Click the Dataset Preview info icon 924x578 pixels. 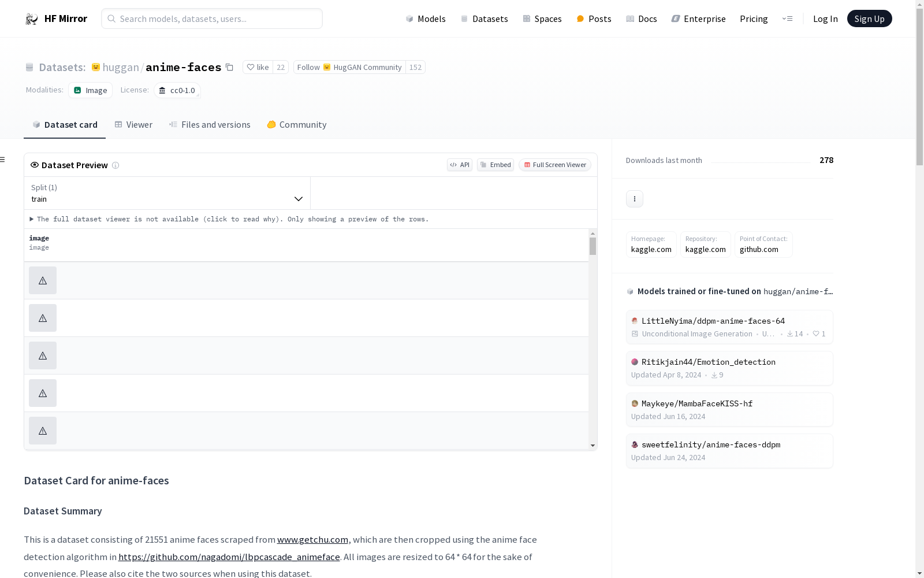115,165
